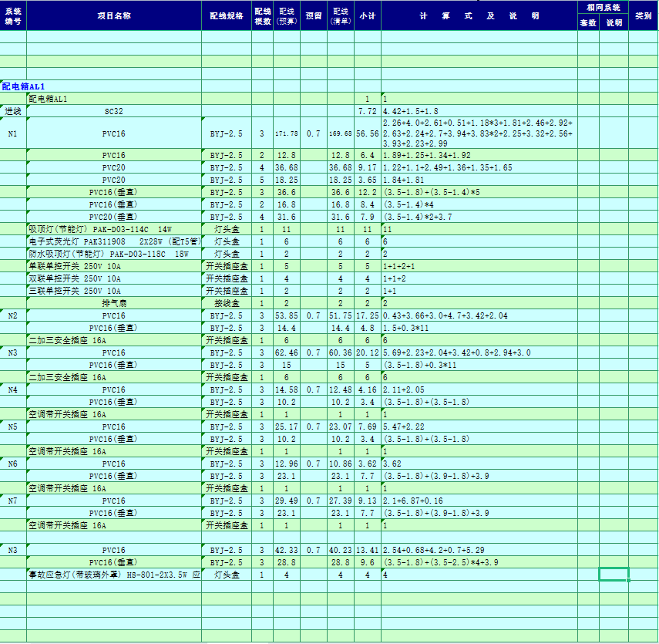The image size is (659, 644).
Task: Click the 排气扇 item name cell
Action: click(x=113, y=303)
